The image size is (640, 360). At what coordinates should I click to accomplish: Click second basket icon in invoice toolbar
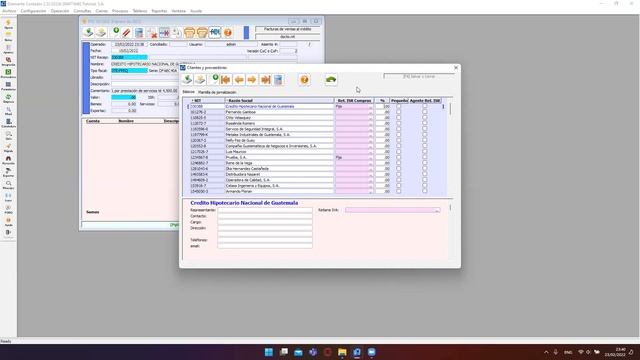[202, 33]
